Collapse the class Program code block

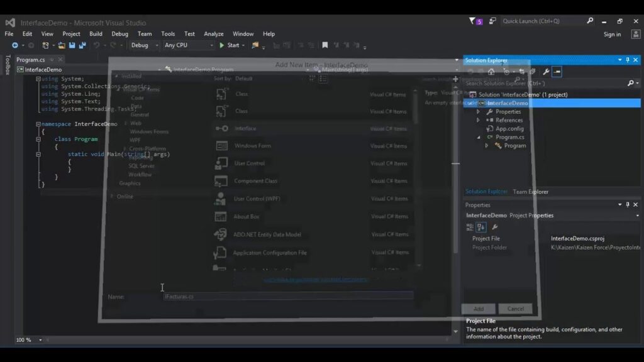[38, 139]
